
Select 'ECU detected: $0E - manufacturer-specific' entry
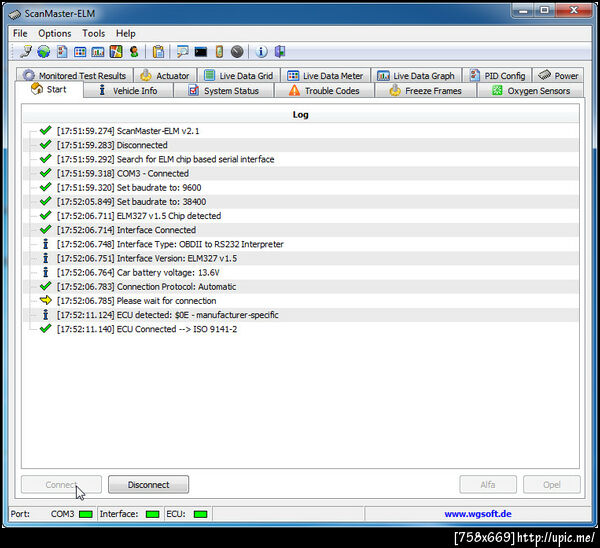(x=300, y=315)
